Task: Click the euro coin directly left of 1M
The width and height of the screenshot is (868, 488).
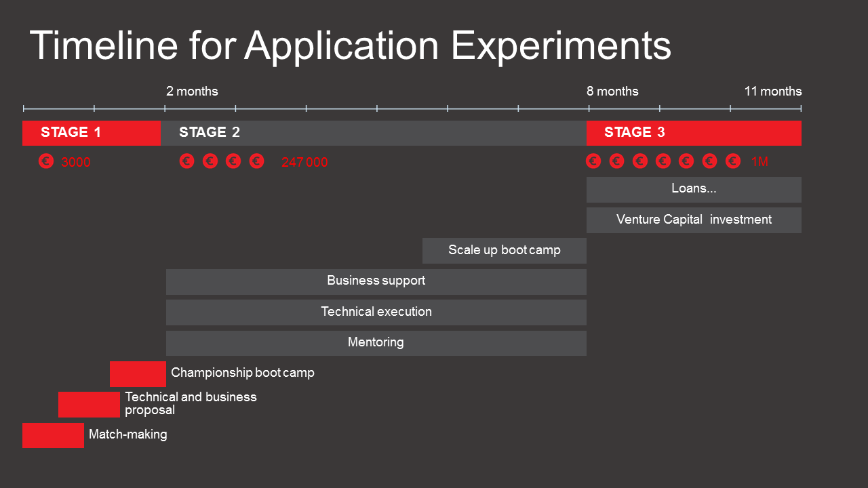Action: (x=733, y=161)
